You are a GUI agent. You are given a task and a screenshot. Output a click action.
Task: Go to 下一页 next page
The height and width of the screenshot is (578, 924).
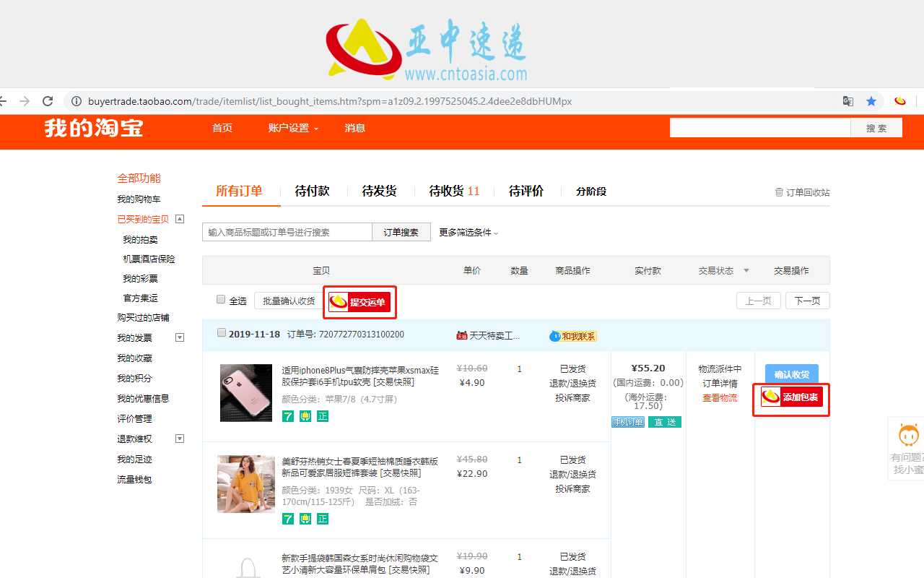808,301
